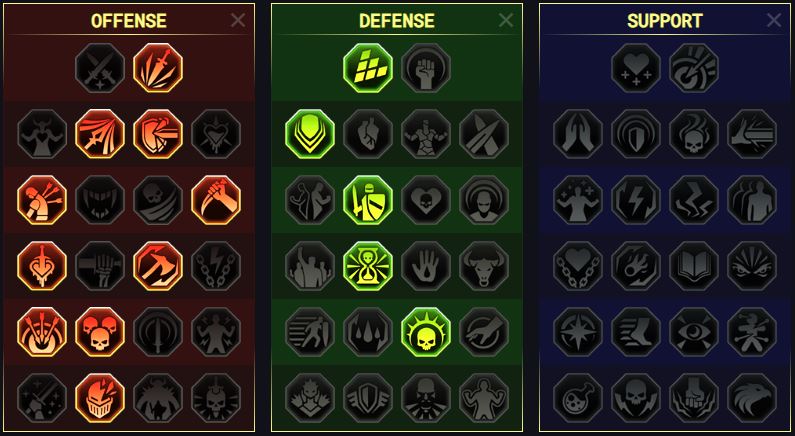
Task: Choose the three red skulls mastery
Action: [100, 332]
